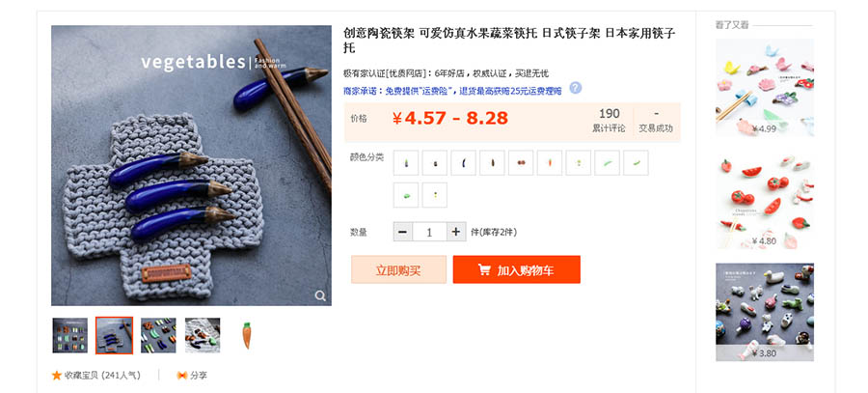Select the single carrot thumbnail image
This screenshot has height=393, width=868.
247,335
